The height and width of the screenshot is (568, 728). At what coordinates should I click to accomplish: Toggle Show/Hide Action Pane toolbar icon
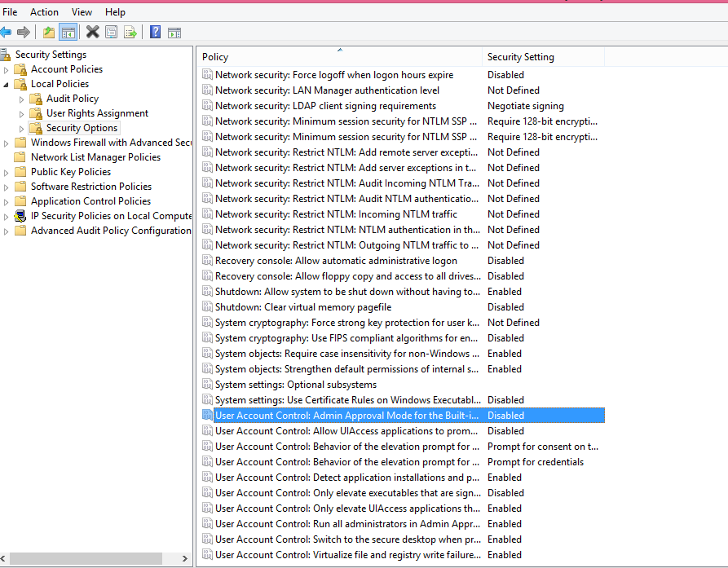(x=174, y=33)
